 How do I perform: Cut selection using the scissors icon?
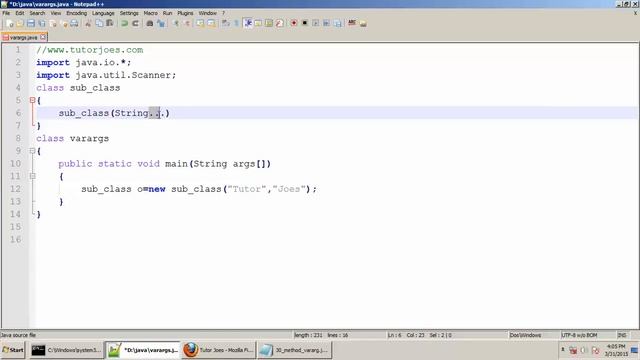pos(88,23)
